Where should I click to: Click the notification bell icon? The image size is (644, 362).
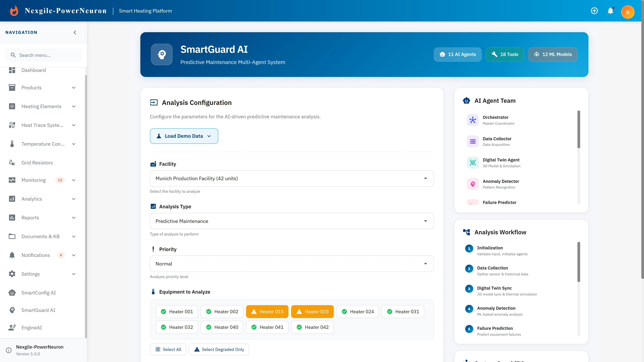[x=610, y=11]
